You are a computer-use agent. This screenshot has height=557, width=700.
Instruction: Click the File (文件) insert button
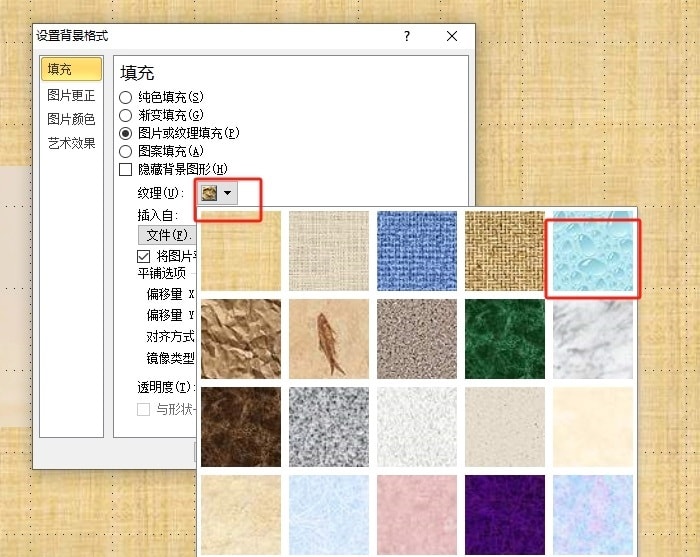click(x=166, y=235)
